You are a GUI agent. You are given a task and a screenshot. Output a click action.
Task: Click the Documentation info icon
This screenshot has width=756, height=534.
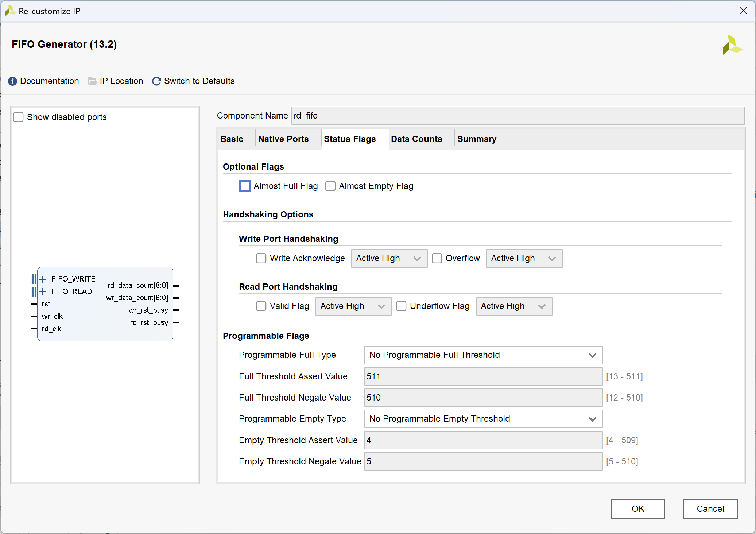[x=12, y=81]
